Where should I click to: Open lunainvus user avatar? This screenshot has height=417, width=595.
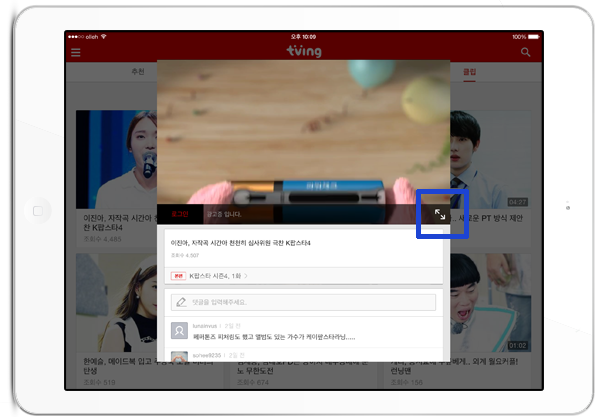coord(179,330)
